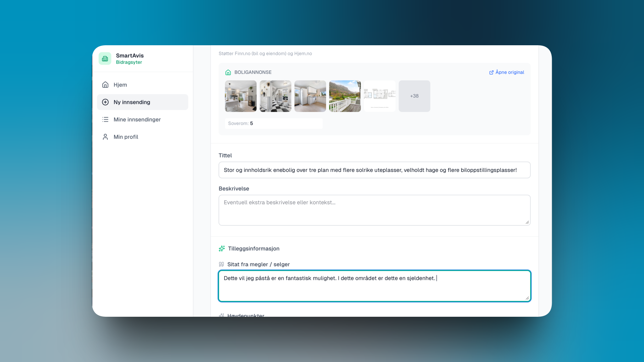Open the checkered floor hallway thumbnail
644x362 pixels.
(275, 96)
